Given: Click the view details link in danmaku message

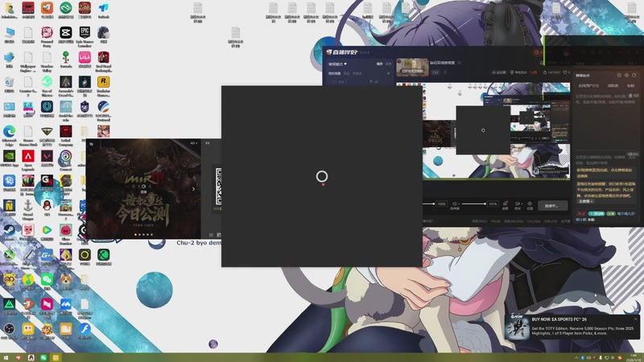Looking at the screenshot, I should pos(586,202).
